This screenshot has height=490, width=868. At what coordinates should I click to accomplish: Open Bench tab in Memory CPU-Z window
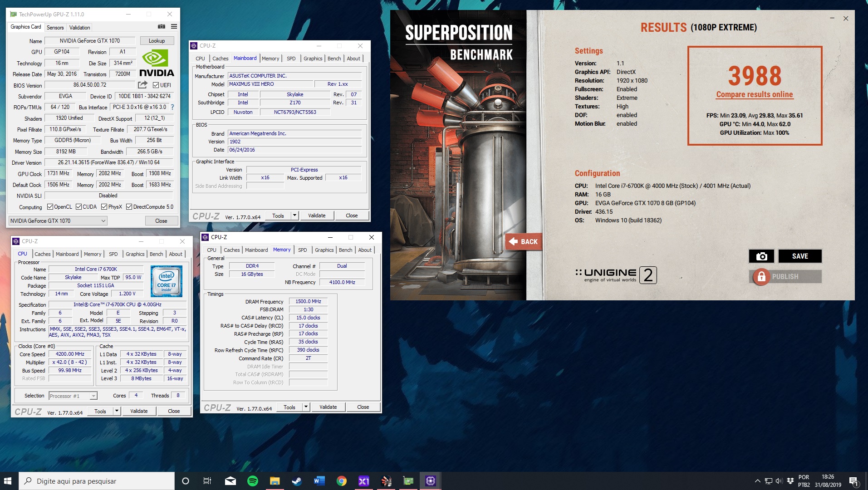coord(345,250)
